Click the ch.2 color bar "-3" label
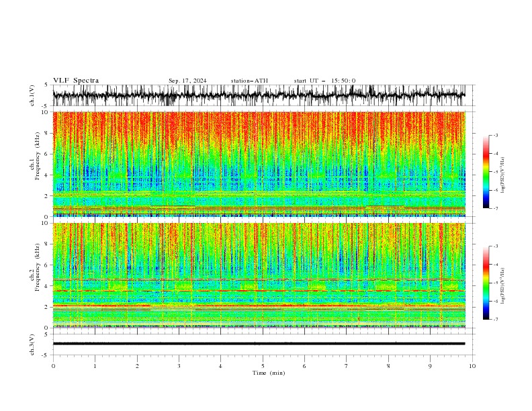 point(496,246)
